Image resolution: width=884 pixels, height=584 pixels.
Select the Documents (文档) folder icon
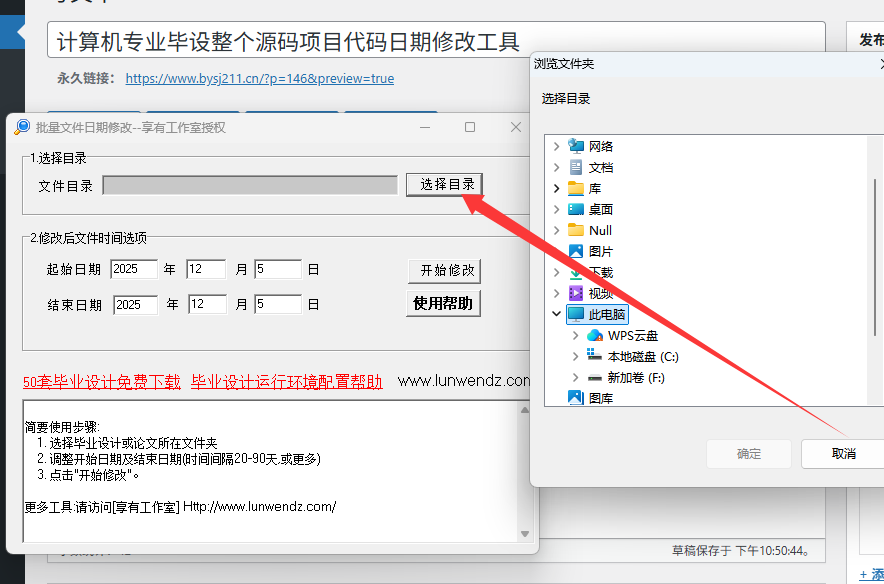(576, 167)
